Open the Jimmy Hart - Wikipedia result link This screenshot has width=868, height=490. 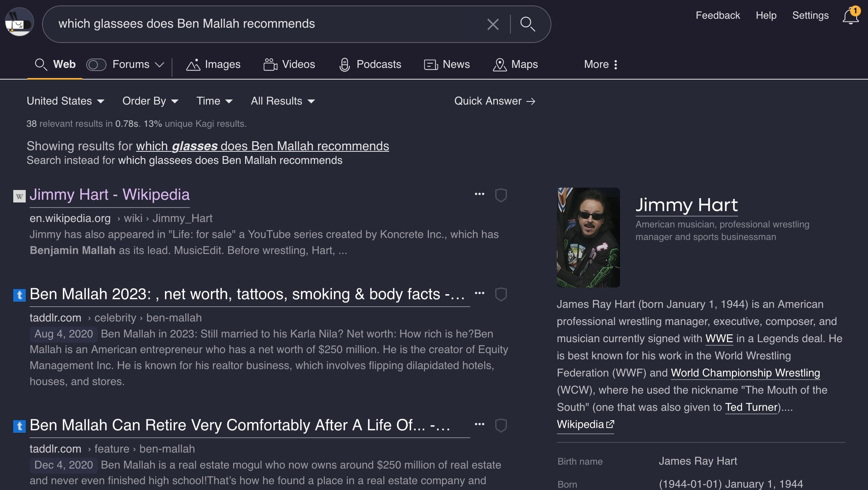110,195
